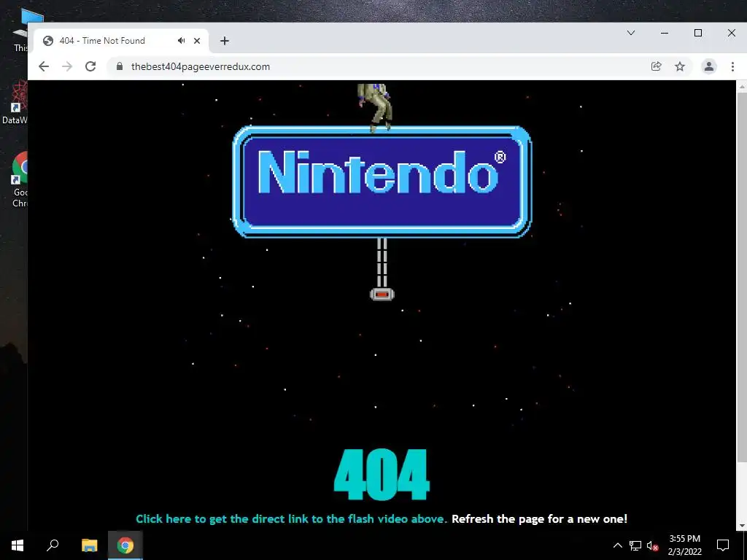
Task: Open the Windows Start menu
Action: click(18, 545)
